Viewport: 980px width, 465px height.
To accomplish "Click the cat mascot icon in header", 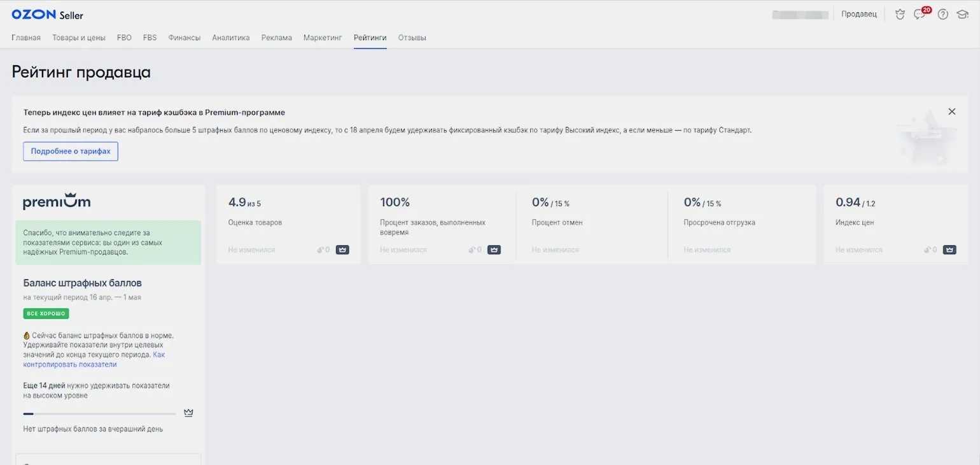I will coord(900,15).
